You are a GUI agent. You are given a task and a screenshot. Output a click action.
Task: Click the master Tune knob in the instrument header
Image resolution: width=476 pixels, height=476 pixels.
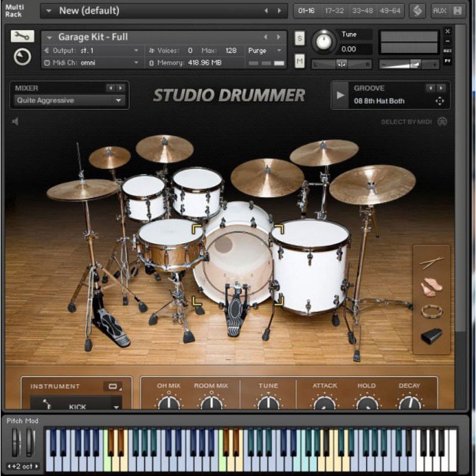point(324,42)
